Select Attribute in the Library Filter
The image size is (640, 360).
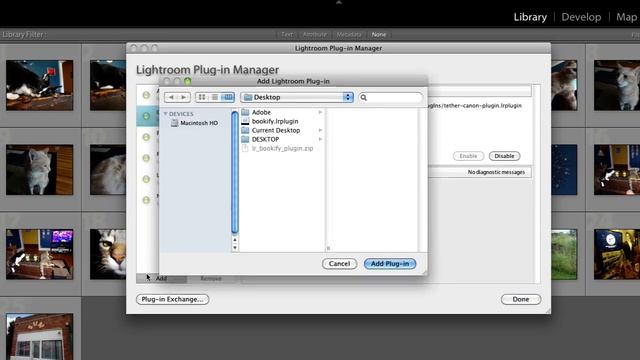[x=315, y=34]
